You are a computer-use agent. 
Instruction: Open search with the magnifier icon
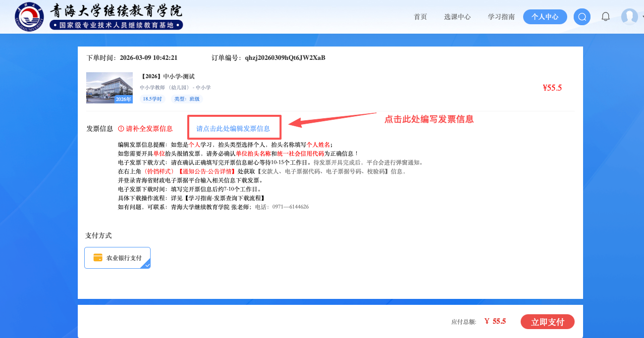pos(582,17)
